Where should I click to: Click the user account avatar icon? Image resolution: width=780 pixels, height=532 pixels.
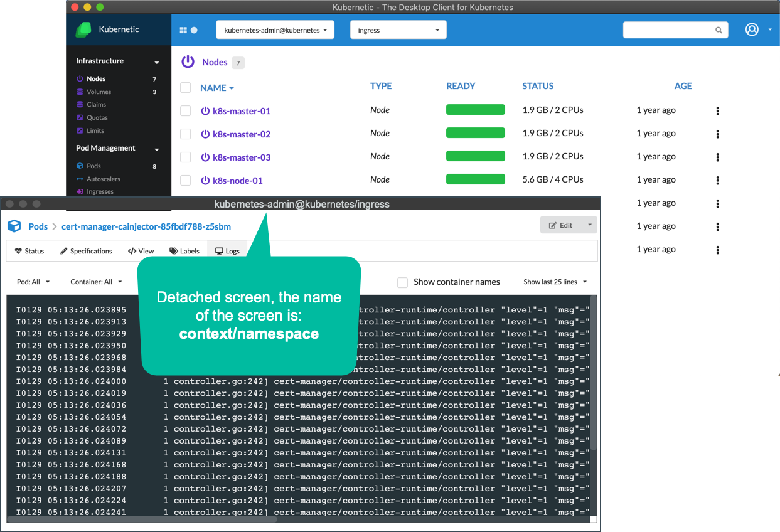[752, 29]
